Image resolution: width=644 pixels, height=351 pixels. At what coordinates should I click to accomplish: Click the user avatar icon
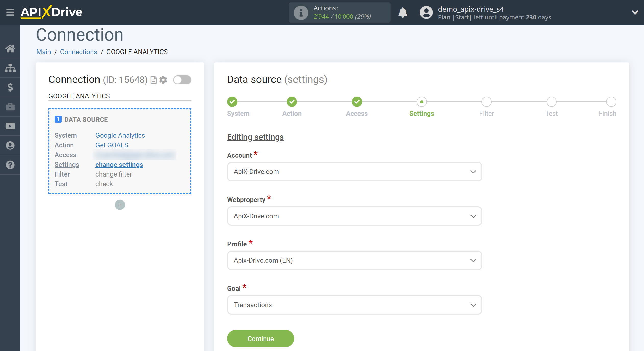click(426, 12)
